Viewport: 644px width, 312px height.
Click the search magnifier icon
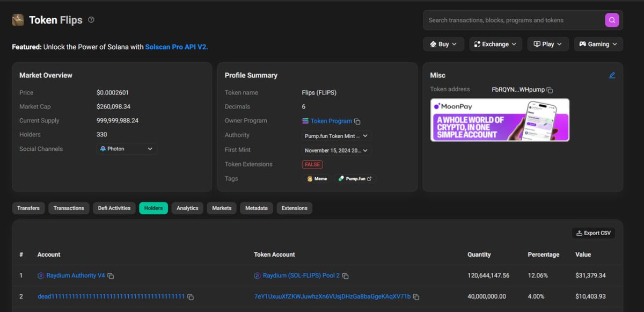click(612, 20)
